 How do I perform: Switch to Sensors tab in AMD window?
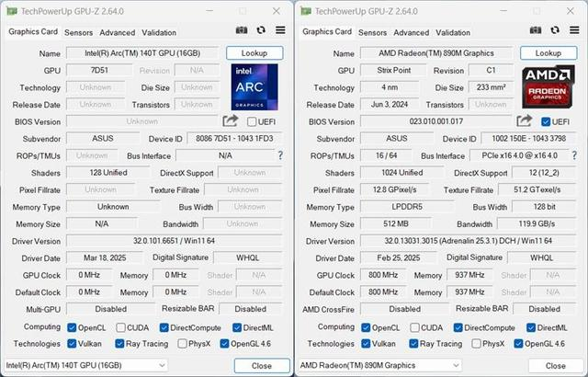point(372,32)
